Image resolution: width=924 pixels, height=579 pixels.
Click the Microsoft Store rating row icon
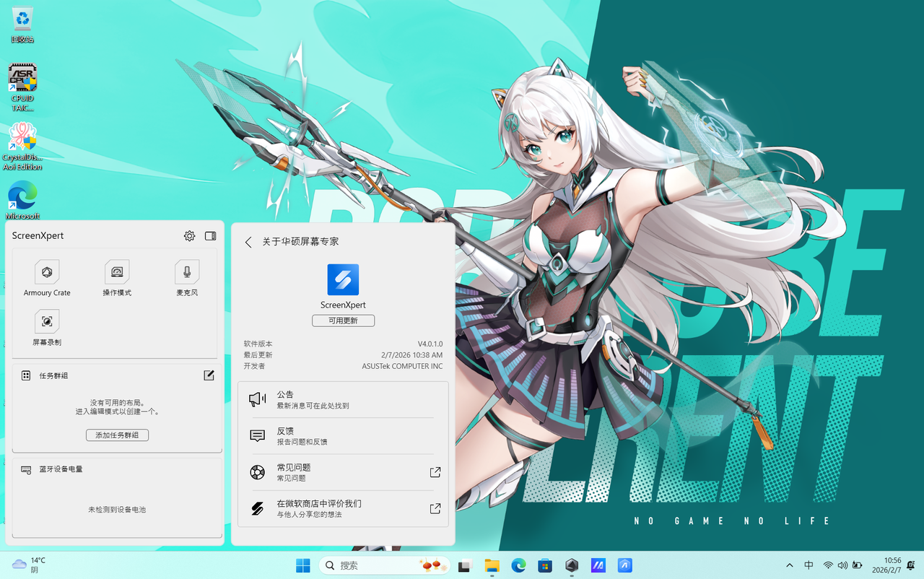[x=258, y=508]
